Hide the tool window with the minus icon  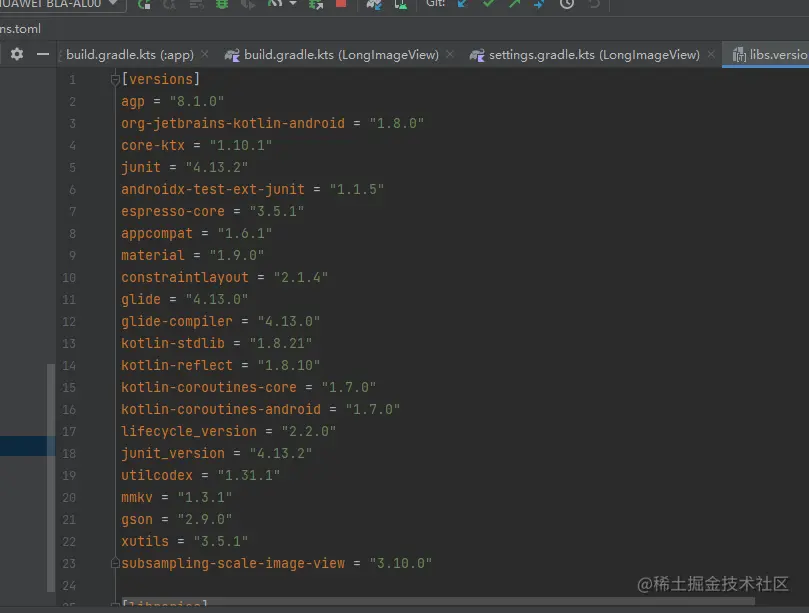[43, 54]
